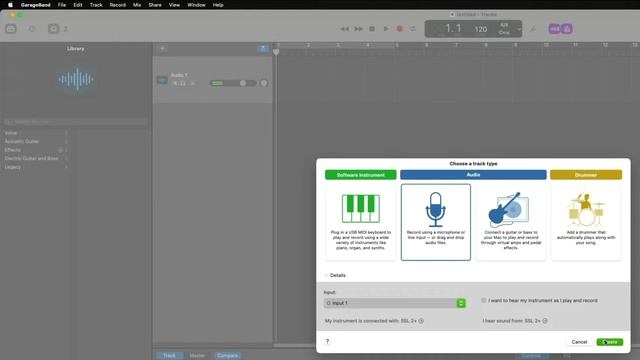Viewport: 640px width, 360px height.
Task: Click the fast-forward transport button
Action: point(358,29)
